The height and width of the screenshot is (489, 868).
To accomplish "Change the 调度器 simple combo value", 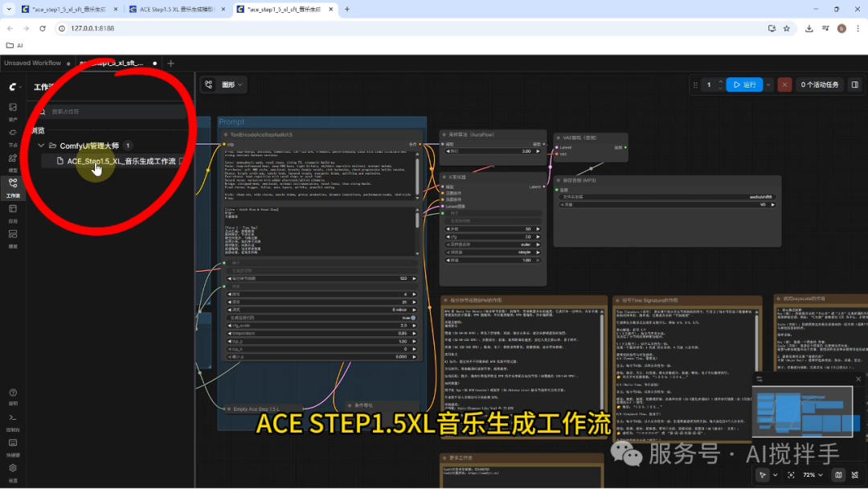I will click(493, 252).
